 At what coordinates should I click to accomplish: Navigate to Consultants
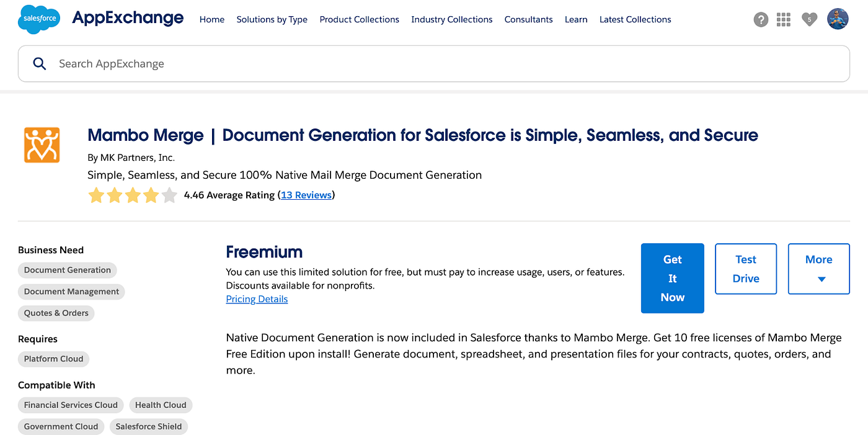coord(529,19)
